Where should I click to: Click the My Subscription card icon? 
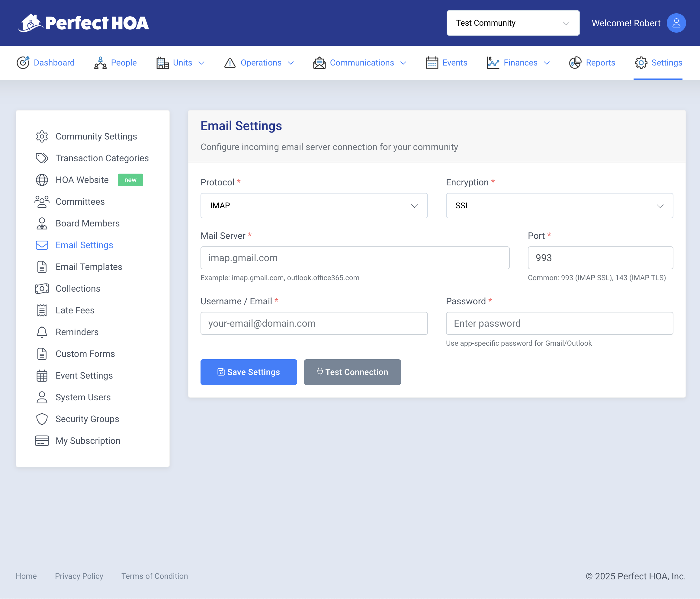(42, 441)
